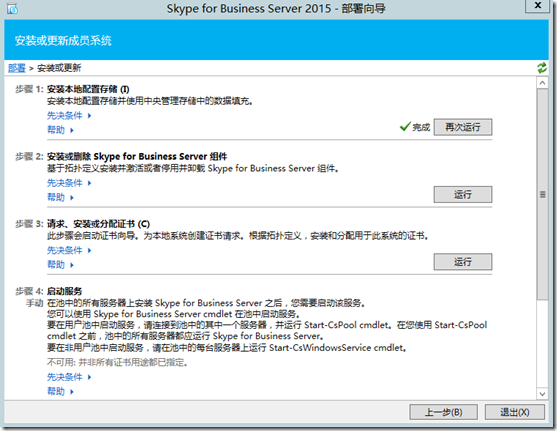Expand 帮助 under step 1
This screenshot has height=431, width=557.
point(60,130)
